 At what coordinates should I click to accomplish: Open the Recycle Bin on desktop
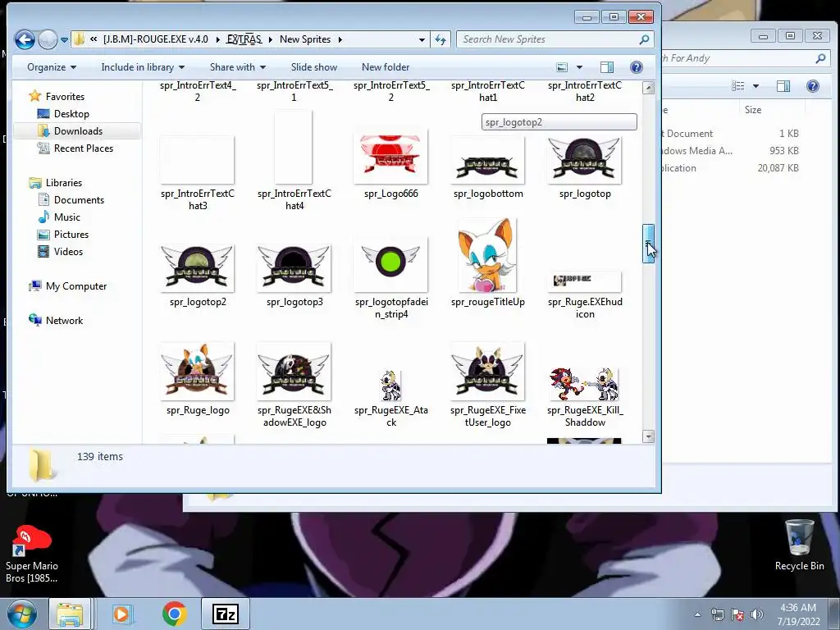(x=799, y=545)
